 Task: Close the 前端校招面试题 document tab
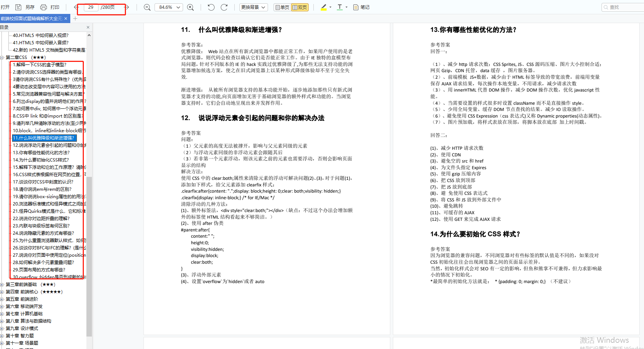(x=66, y=18)
